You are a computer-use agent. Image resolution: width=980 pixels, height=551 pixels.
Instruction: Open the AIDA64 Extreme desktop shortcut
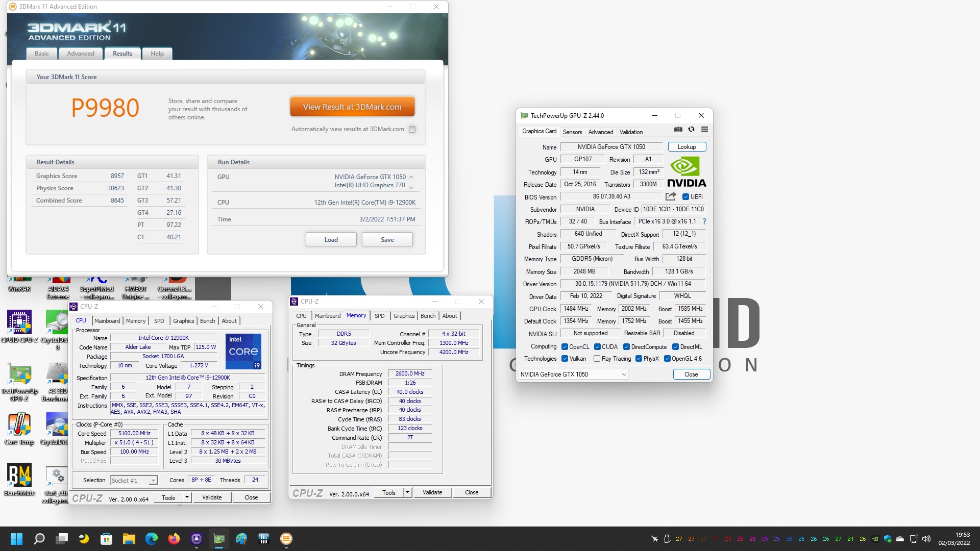coord(58,288)
